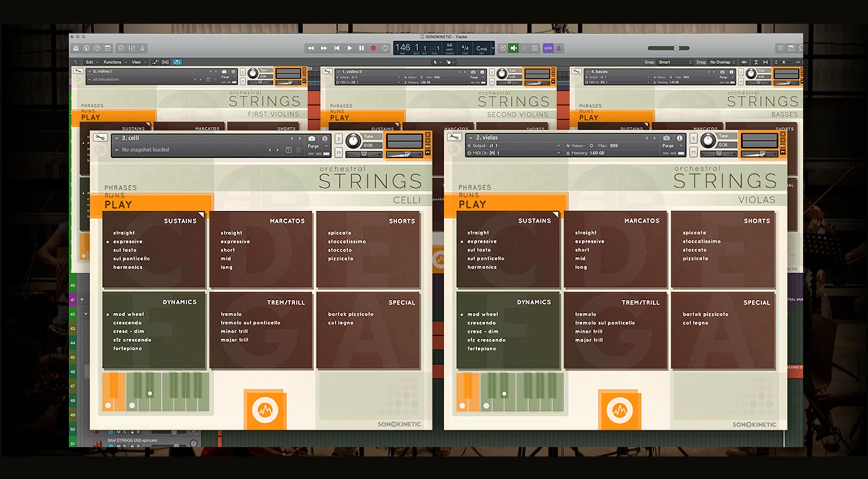Select 'pizzicato' shorts in celli

tap(340, 259)
